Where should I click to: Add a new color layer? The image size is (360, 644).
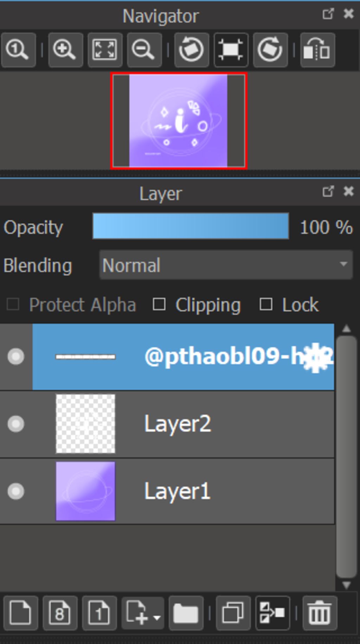point(21,613)
